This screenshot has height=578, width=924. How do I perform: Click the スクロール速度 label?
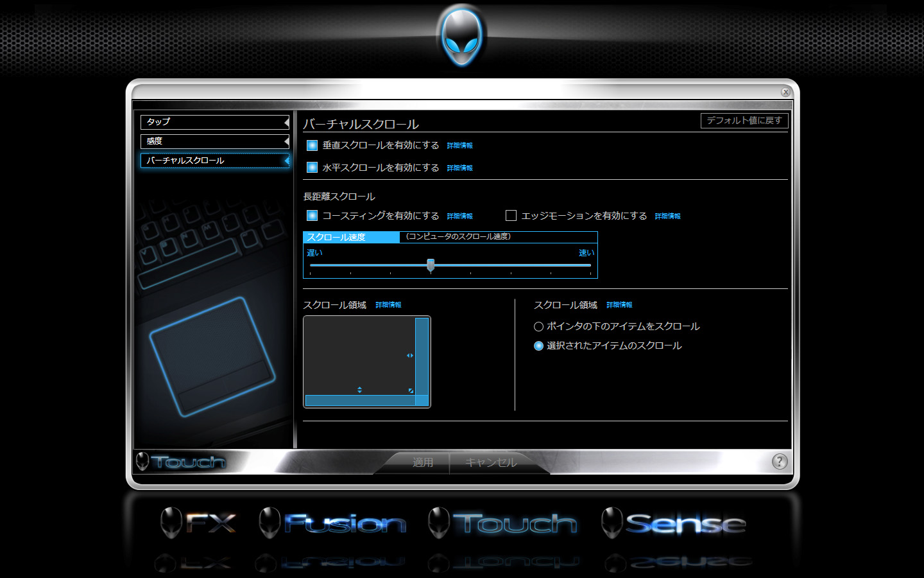coord(336,238)
